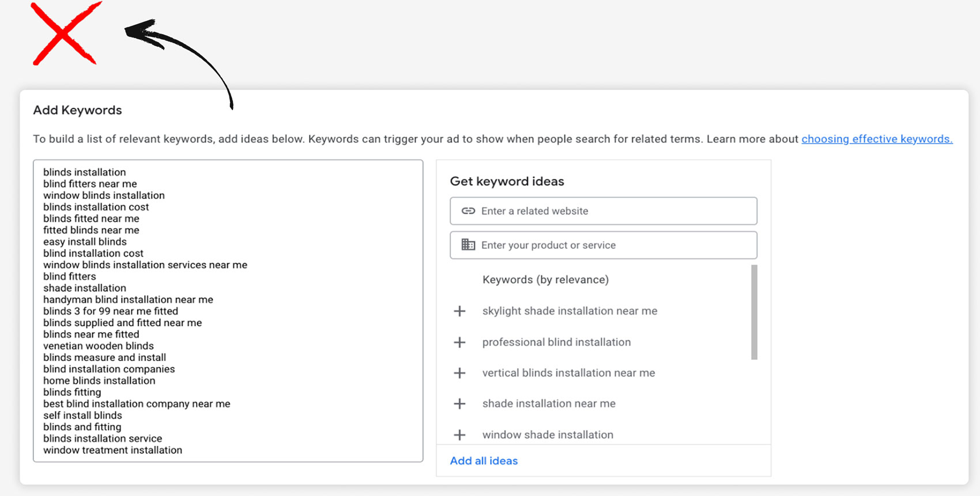
Task: Click plus icon next to window shade installation
Action: [x=459, y=435]
